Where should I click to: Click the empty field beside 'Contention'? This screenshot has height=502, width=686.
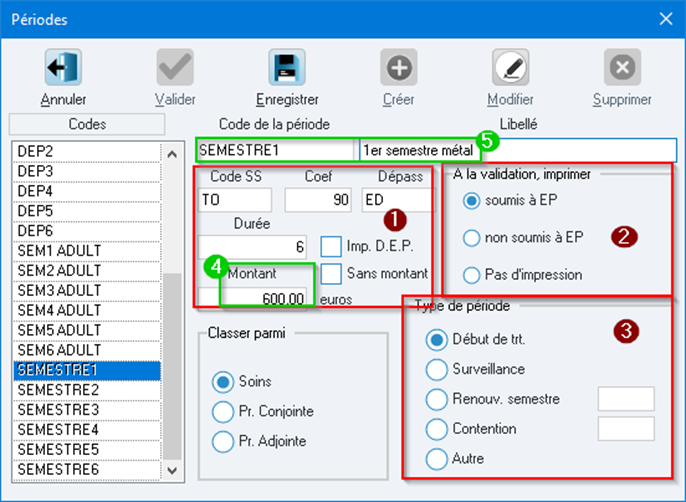(626, 428)
